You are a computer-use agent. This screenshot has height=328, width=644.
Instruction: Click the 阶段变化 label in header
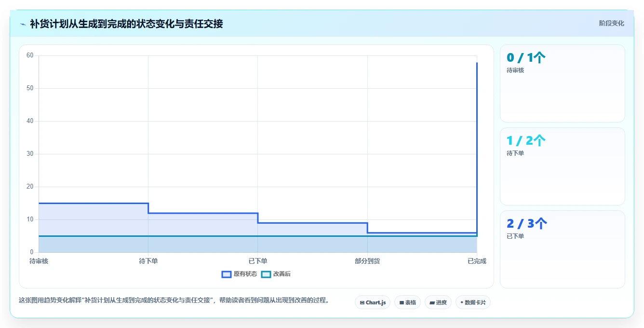pos(611,23)
